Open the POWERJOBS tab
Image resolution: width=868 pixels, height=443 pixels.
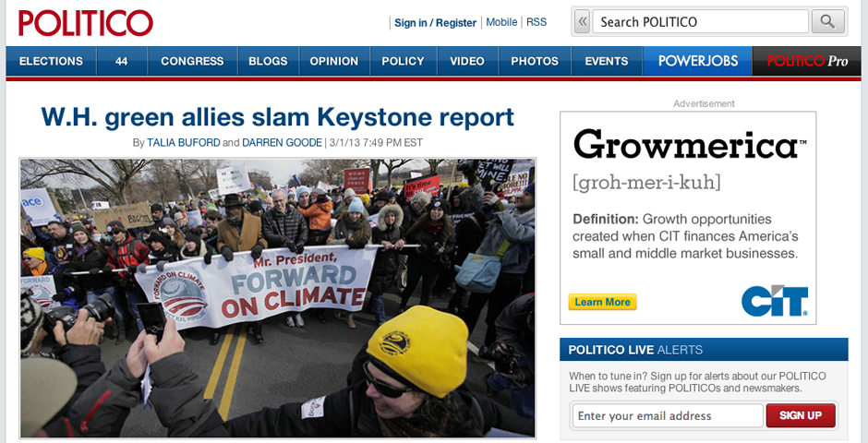point(697,61)
